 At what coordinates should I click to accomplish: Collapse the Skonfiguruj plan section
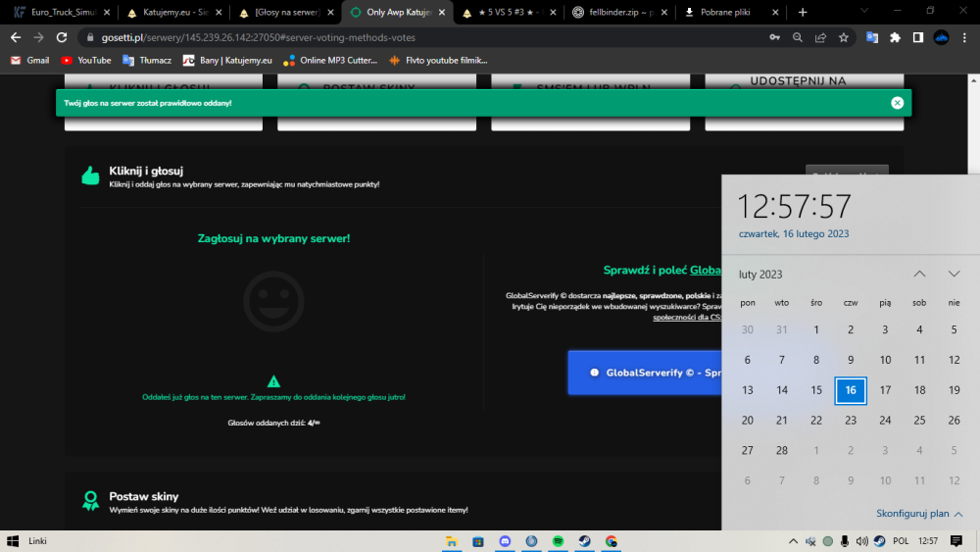click(x=919, y=513)
